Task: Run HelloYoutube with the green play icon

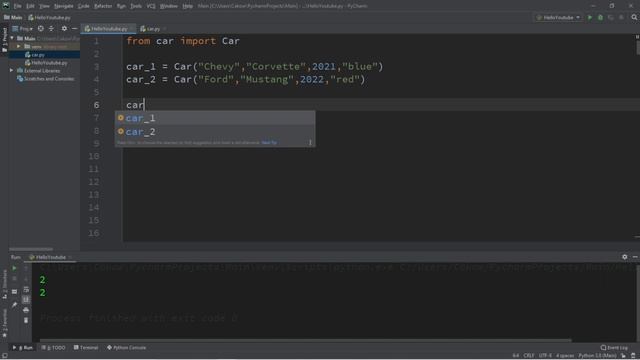Action: [590, 18]
